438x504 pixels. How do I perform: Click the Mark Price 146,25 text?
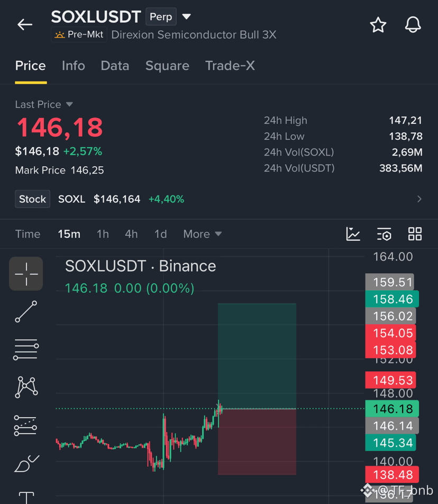point(59,170)
